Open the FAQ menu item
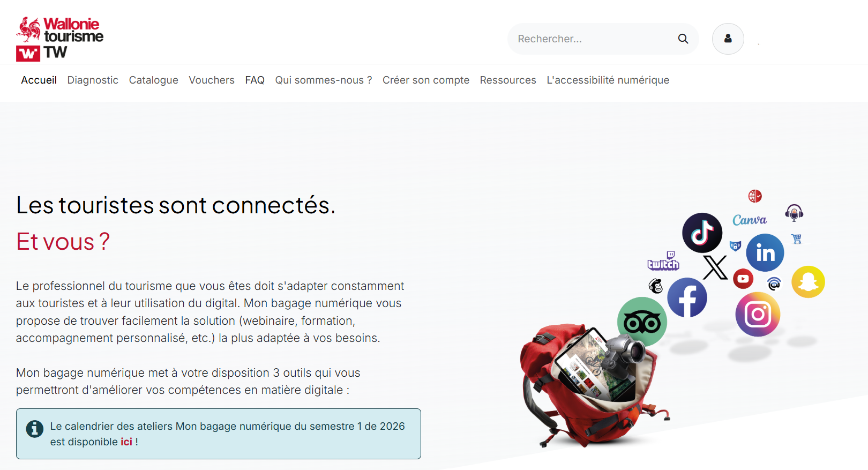This screenshot has width=868, height=470. [x=255, y=80]
